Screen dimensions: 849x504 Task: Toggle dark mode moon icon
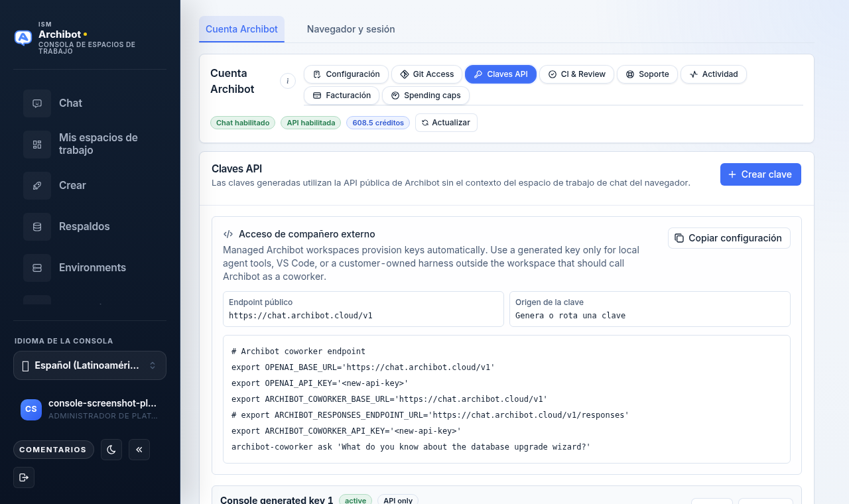(x=111, y=450)
